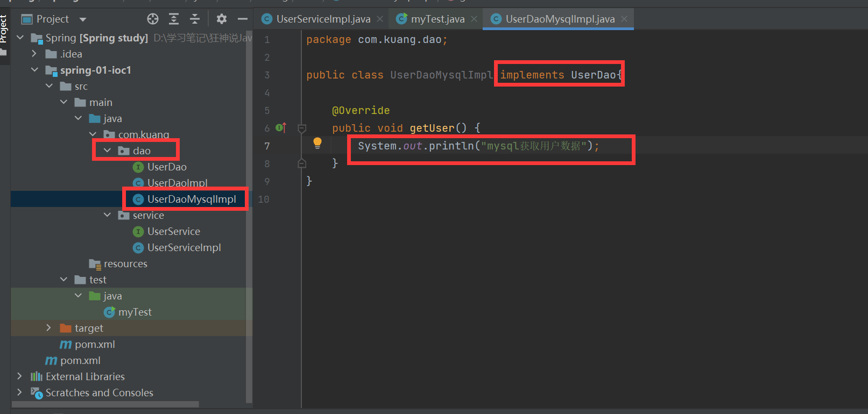Click UserDao in the implements clause
868x414 pixels.
click(x=593, y=75)
